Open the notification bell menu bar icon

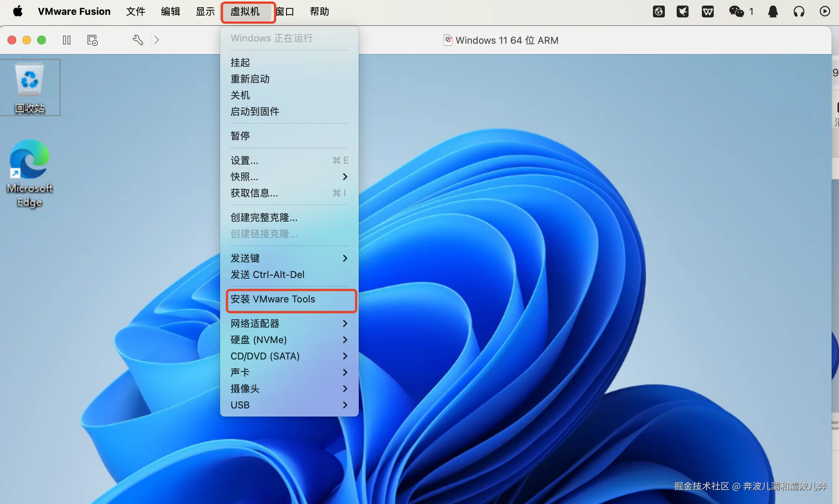click(773, 11)
